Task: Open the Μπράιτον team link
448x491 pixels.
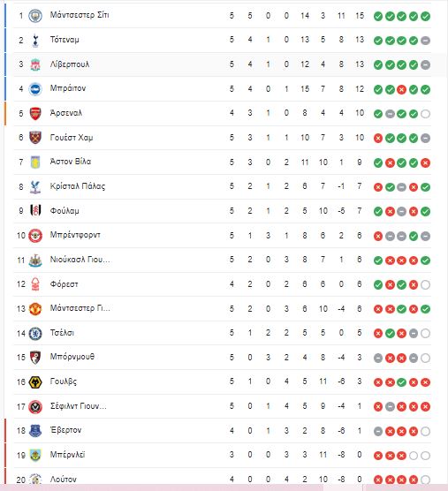Action: (68, 88)
